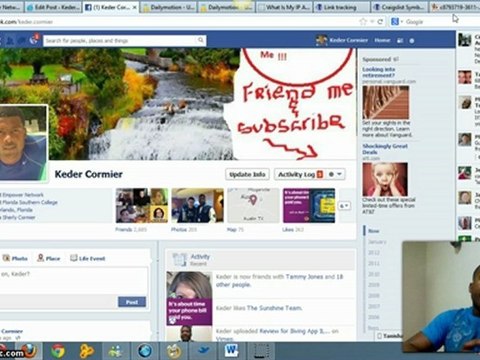Image resolution: width=480 pixels, height=360 pixels.
Task: Click Facebook privacy shortcuts icon beside Home
Action: (x=400, y=40)
